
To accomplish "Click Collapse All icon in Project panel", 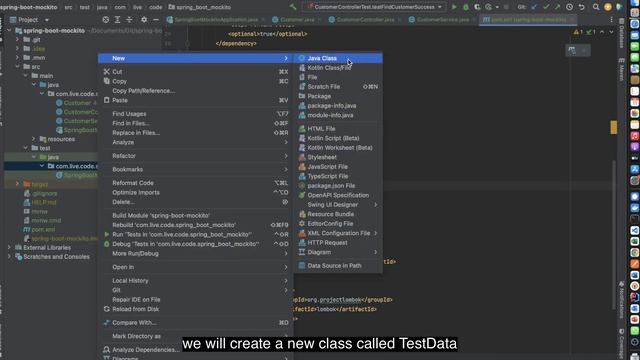I will pyautogui.click(x=129, y=20).
